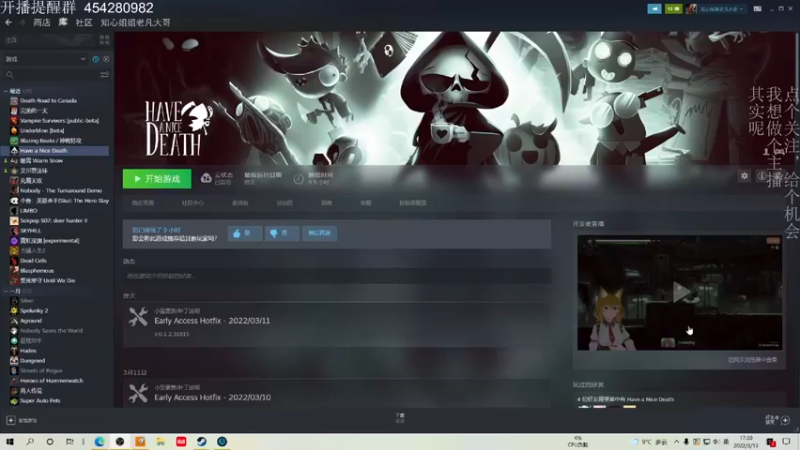The width and height of the screenshot is (800, 450).
Task: Open Microsoft Edge from the taskbar
Action: (99, 442)
